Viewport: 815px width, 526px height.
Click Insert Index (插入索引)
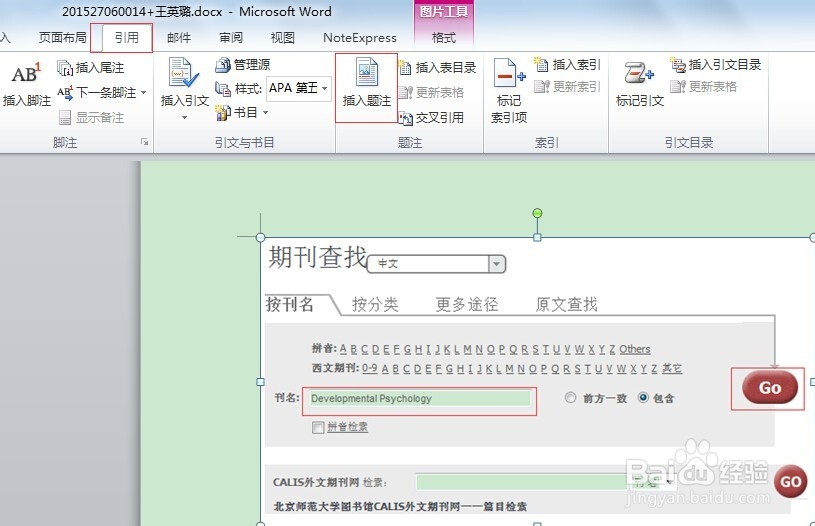pos(567,64)
